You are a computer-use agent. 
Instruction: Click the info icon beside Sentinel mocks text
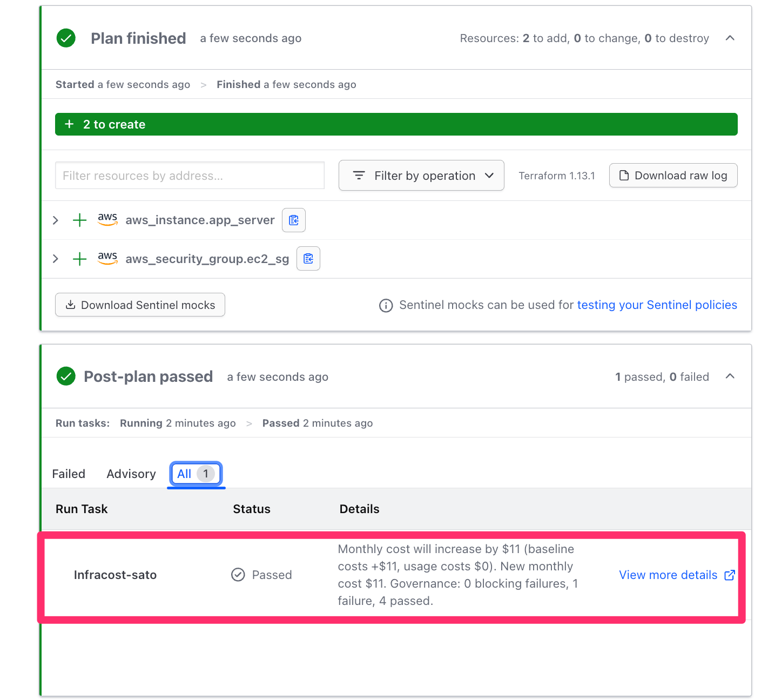386,306
